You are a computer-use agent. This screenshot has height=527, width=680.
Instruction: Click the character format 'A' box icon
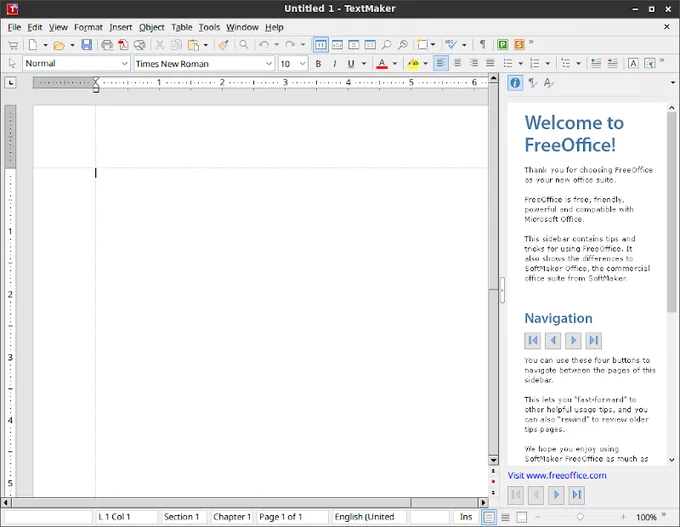[633, 63]
